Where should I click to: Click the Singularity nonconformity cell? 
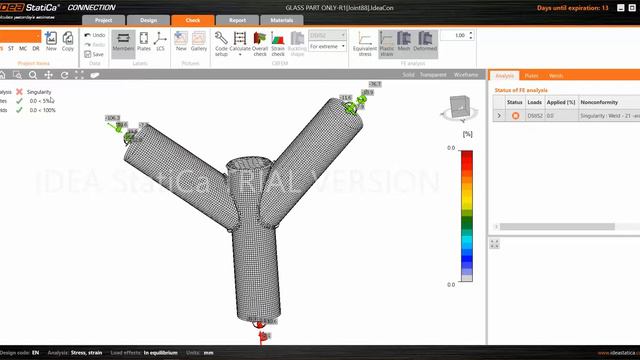(x=609, y=116)
